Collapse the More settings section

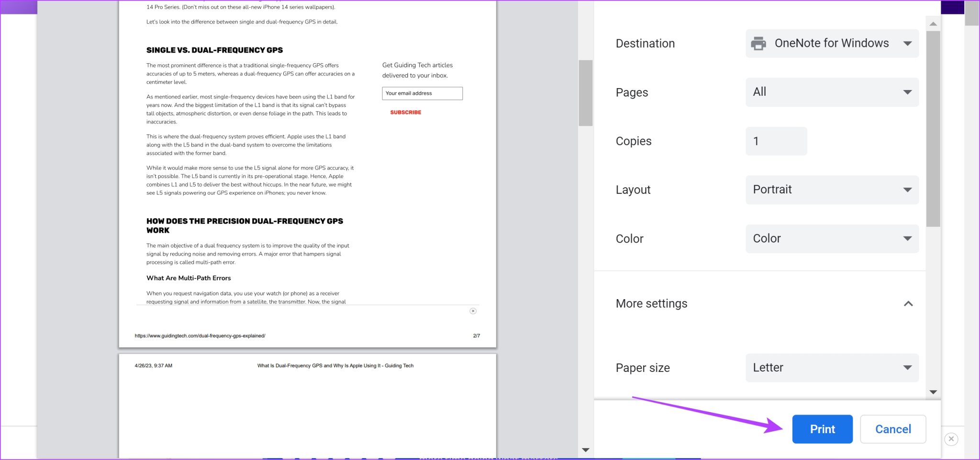(x=908, y=303)
